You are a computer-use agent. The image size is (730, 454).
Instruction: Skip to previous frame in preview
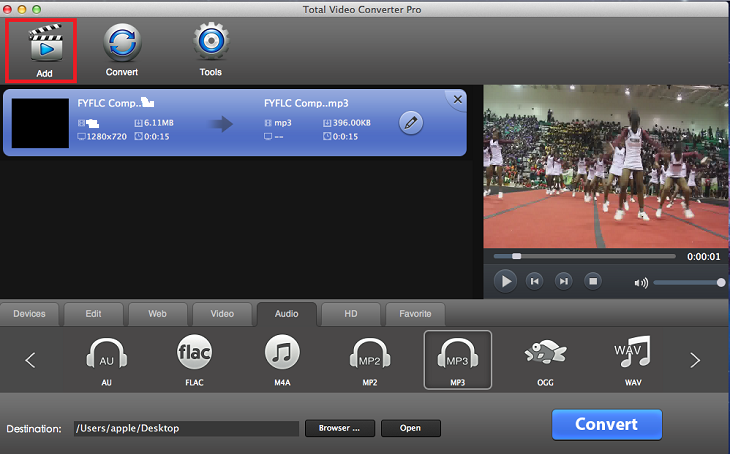coord(534,281)
